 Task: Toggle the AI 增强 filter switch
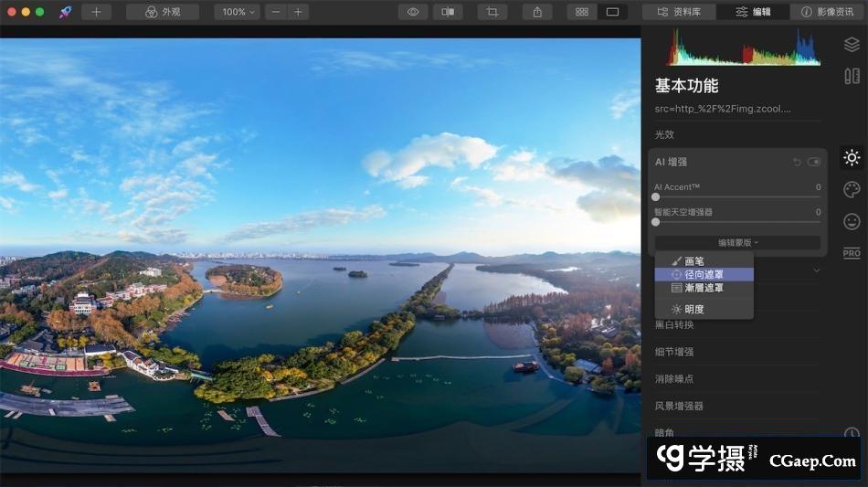[x=814, y=162]
